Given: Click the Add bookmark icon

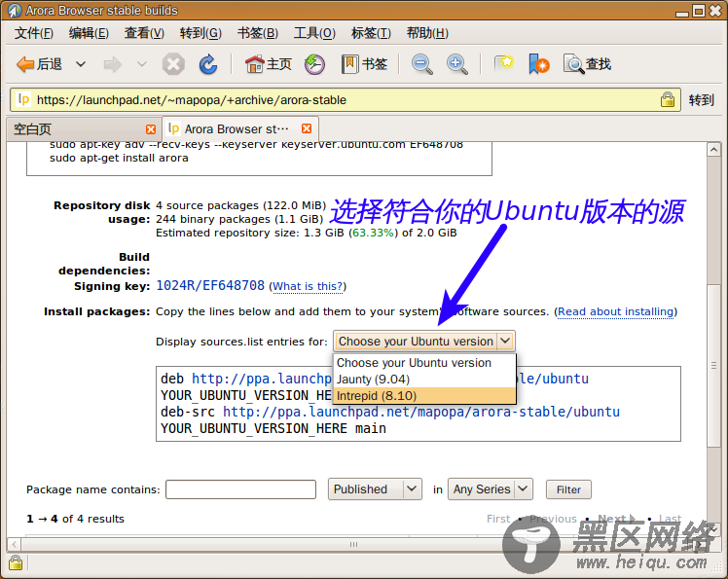Looking at the screenshot, I should click(538, 64).
